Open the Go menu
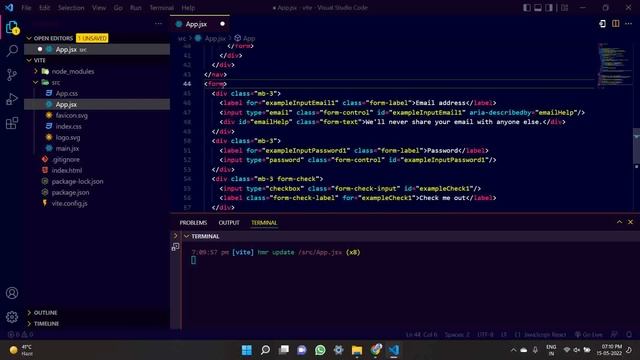Image resolution: width=640 pixels, height=360 pixels. [118, 8]
